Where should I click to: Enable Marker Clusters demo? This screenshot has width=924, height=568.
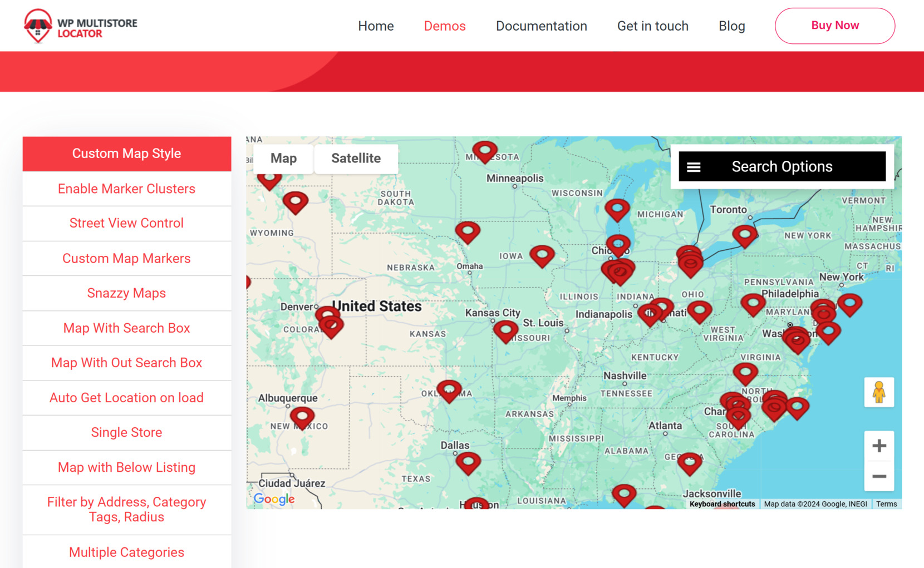126,189
